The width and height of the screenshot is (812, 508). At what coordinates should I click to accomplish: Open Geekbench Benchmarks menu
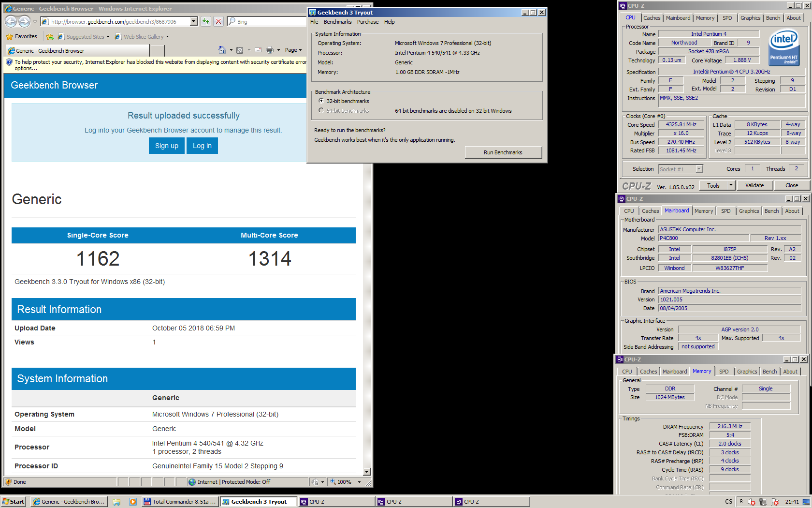coord(337,22)
